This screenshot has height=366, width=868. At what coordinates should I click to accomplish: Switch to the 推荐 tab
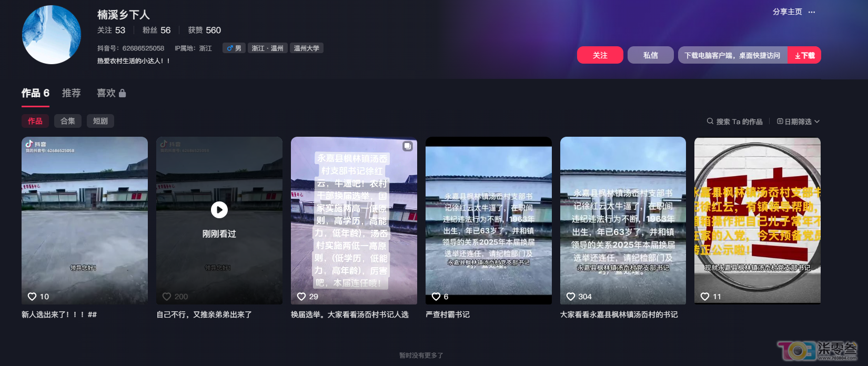click(x=72, y=93)
